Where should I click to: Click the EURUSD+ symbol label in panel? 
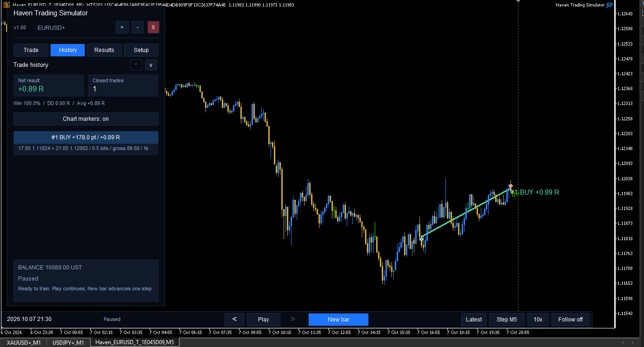[x=51, y=28]
